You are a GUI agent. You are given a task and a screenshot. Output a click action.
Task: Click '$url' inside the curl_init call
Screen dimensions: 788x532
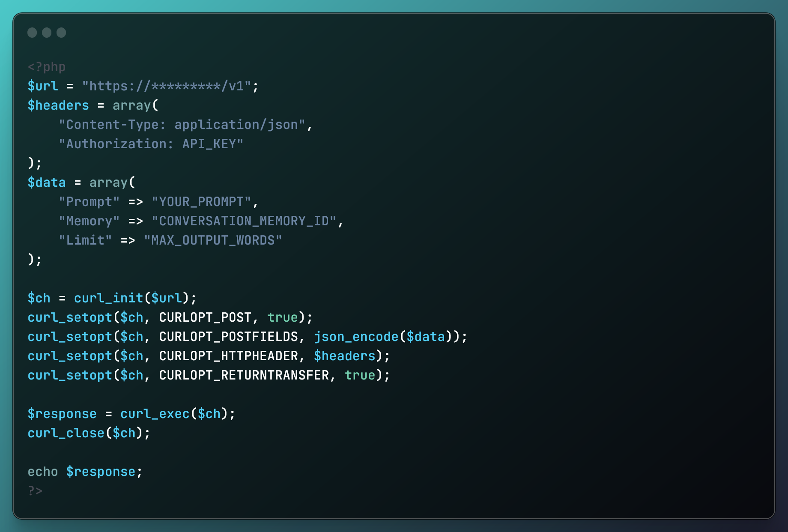click(x=167, y=298)
